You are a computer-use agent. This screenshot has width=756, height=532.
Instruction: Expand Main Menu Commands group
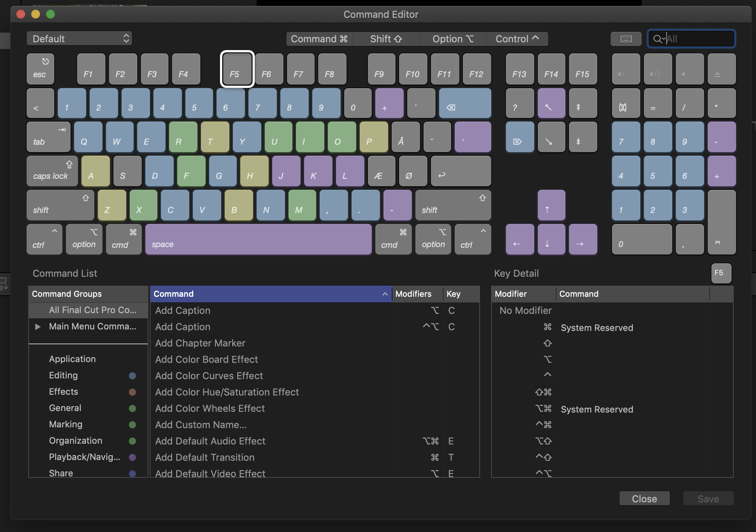37,327
